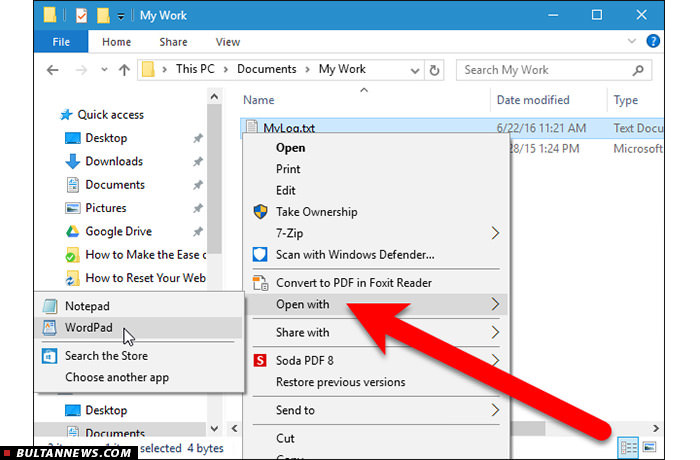Click the navigation pane scroll down arrow
Image resolution: width=700 pixels, height=460 pixels.
214,429
